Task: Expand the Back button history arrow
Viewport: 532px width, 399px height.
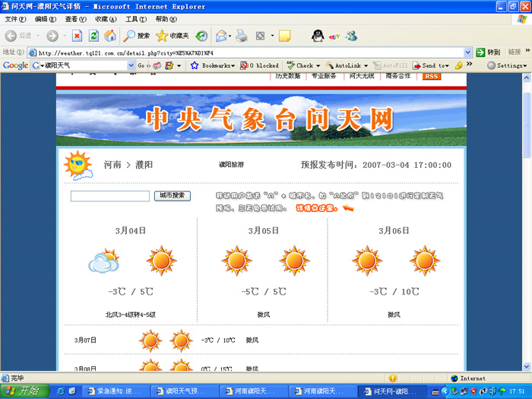Action: (x=38, y=36)
